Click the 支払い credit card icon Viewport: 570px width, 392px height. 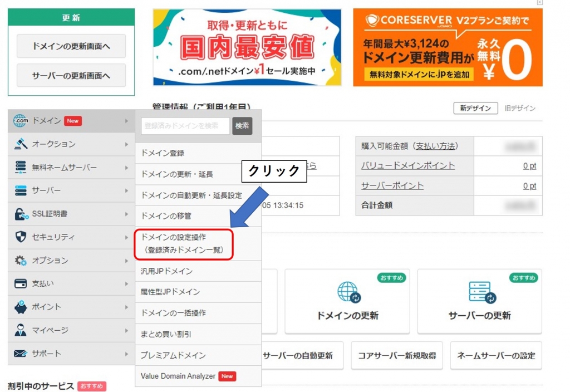point(21,283)
